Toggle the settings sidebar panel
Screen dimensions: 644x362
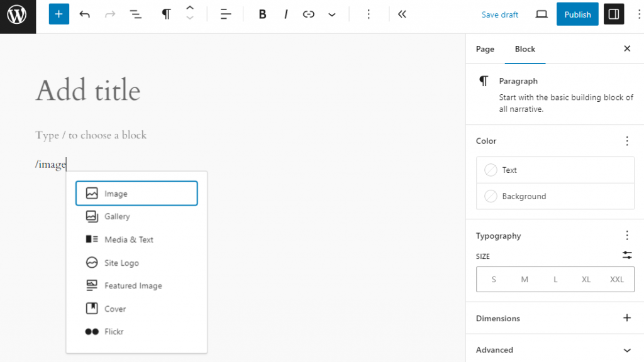coord(614,14)
